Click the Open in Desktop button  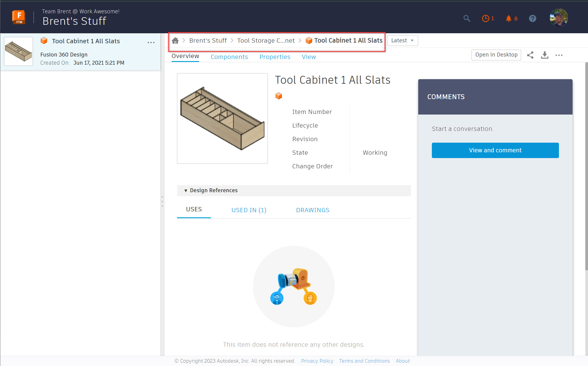tap(496, 55)
